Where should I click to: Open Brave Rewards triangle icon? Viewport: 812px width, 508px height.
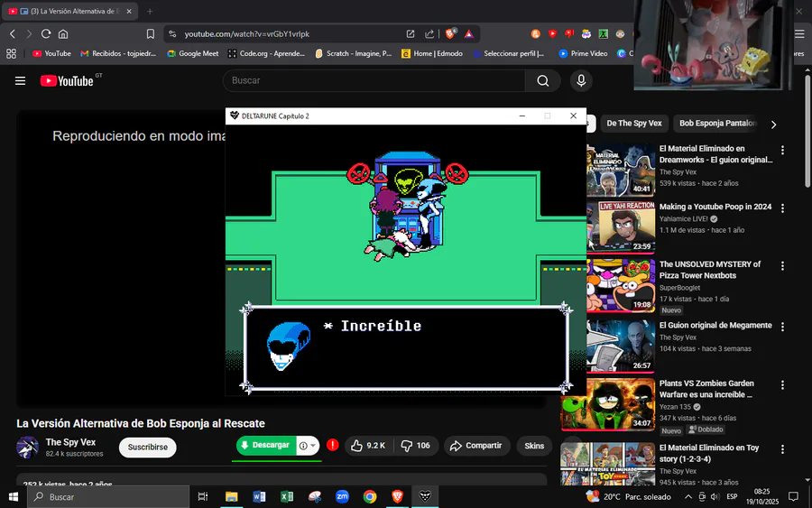click(x=468, y=33)
